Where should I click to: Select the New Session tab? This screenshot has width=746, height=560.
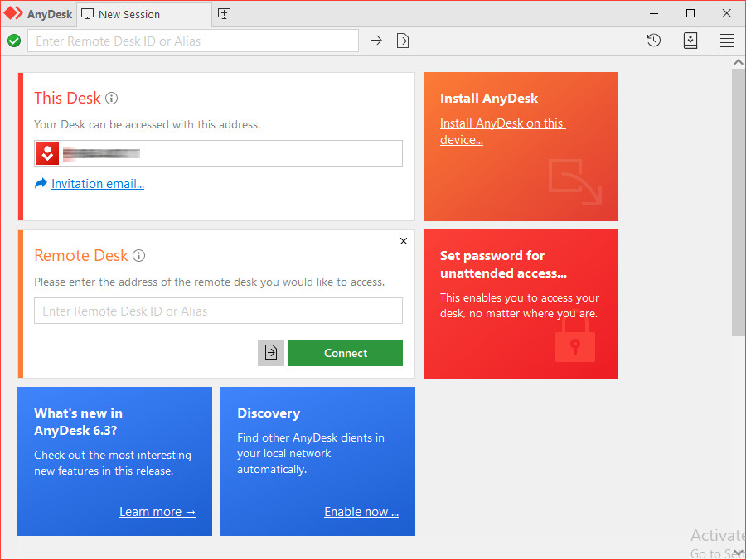click(x=143, y=14)
